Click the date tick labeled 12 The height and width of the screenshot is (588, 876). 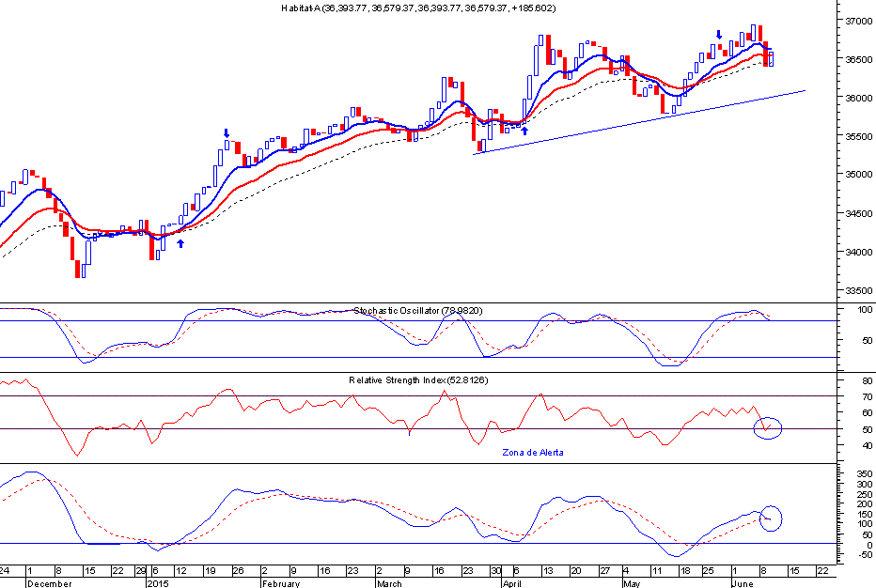pyautogui.click(x=181, y=571)
